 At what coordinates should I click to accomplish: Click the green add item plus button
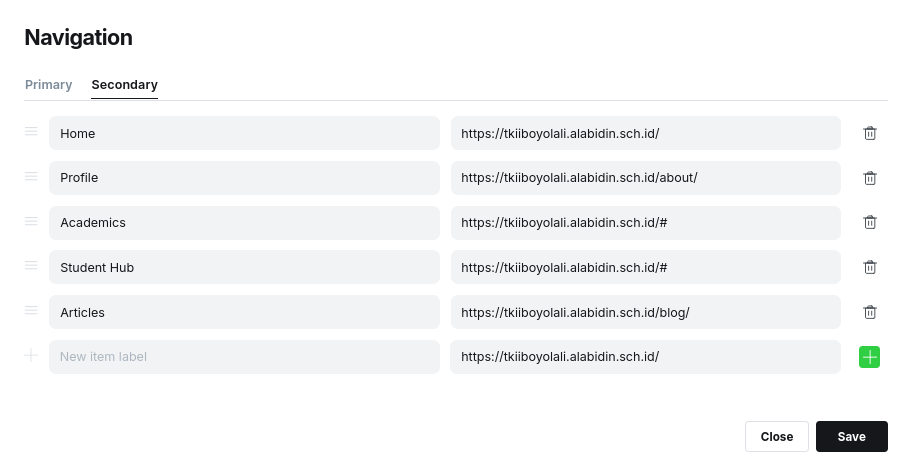click(x=869, y=357)
